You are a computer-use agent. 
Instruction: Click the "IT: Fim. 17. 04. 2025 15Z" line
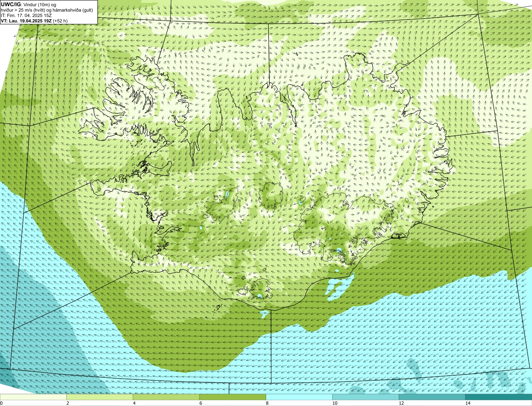tap(26, 15)
